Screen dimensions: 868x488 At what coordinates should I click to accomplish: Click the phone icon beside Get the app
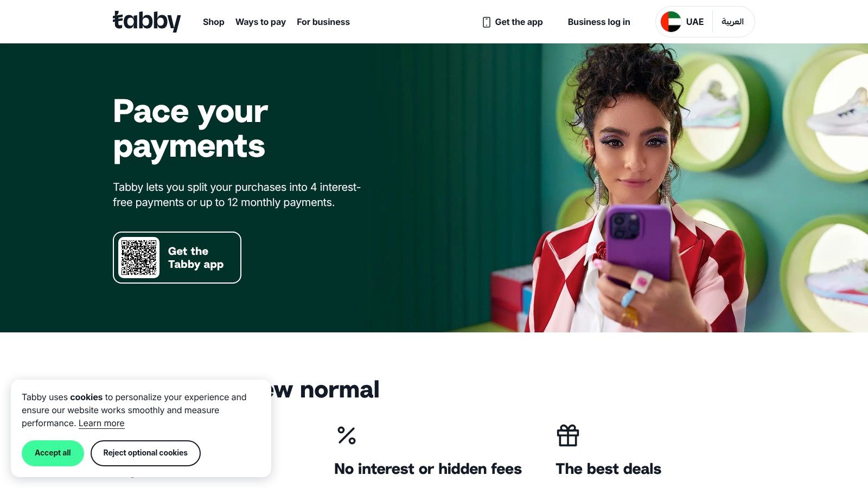point(486,22)
